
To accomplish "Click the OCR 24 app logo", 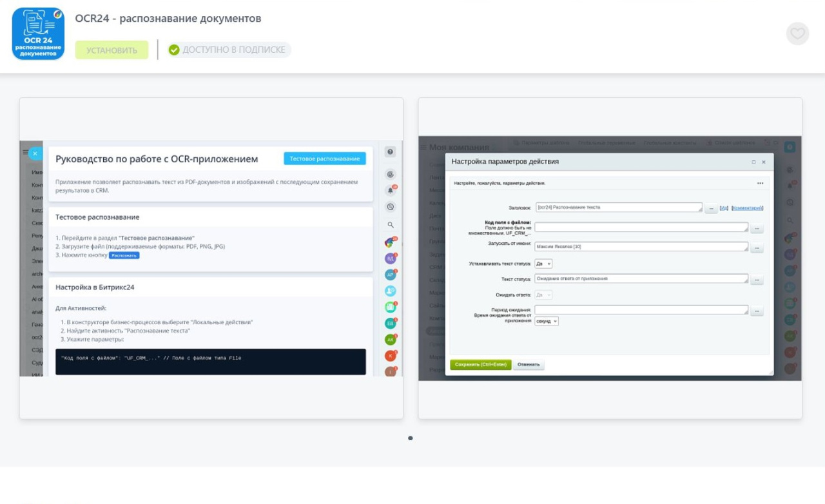I will (x=38, y=34).
